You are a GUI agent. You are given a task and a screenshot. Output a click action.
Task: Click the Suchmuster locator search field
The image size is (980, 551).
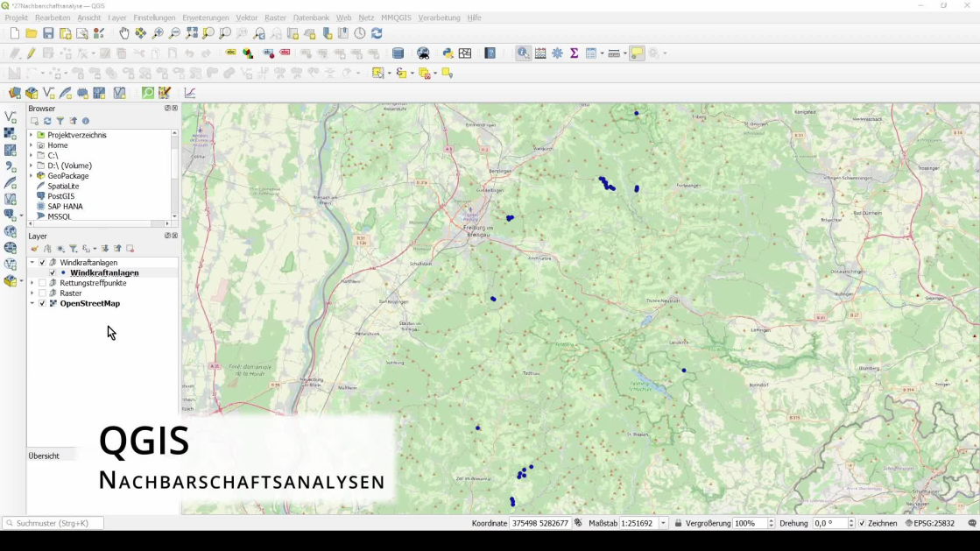point(53,523)
